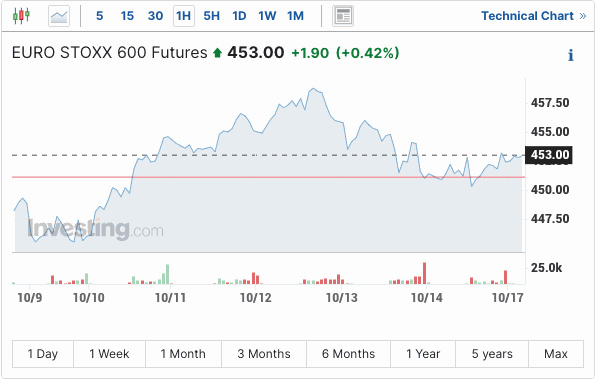Select the 5 minute interval
595x379 pixels.
click(x=99, y=16)
